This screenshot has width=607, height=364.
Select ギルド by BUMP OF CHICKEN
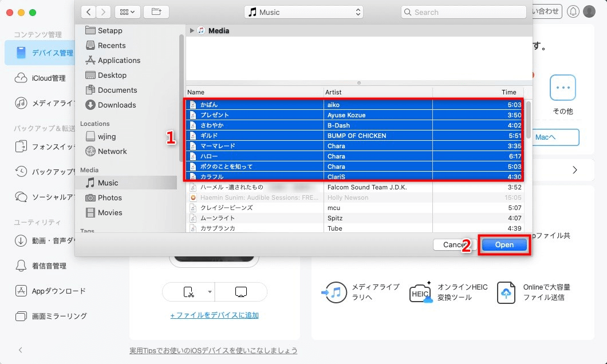click(354, 136)
